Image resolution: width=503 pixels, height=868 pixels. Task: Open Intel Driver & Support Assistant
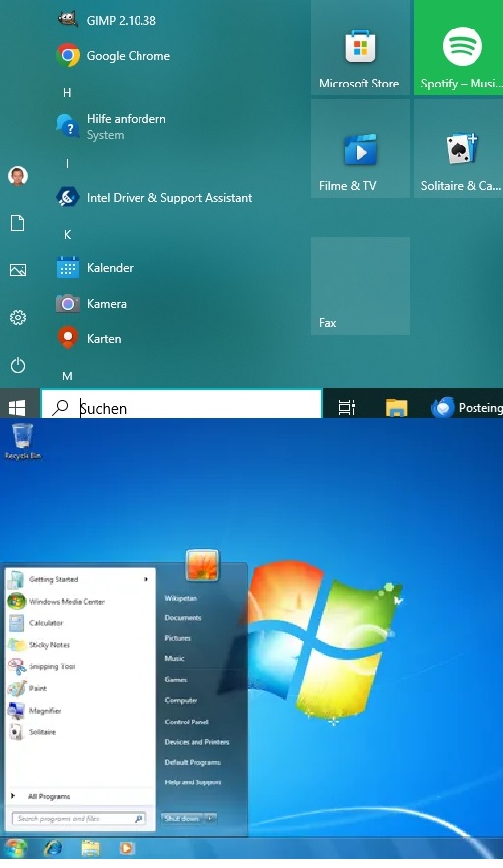(x=154, y=197)
